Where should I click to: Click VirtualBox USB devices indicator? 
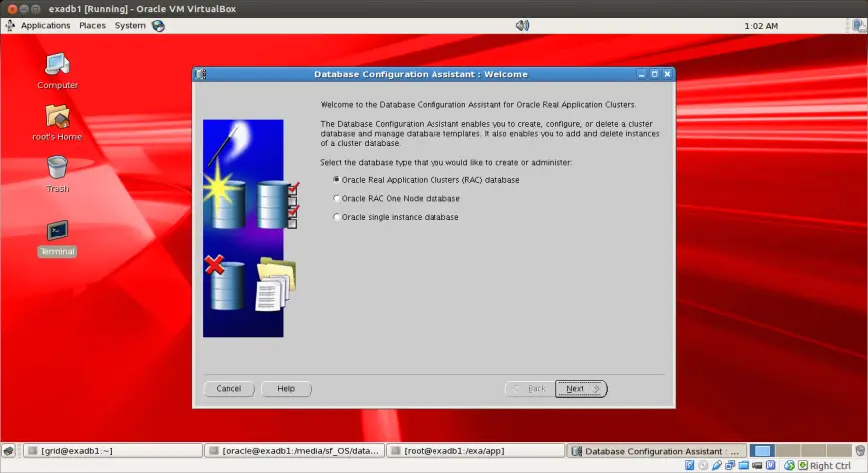click(x=717, y=465)
